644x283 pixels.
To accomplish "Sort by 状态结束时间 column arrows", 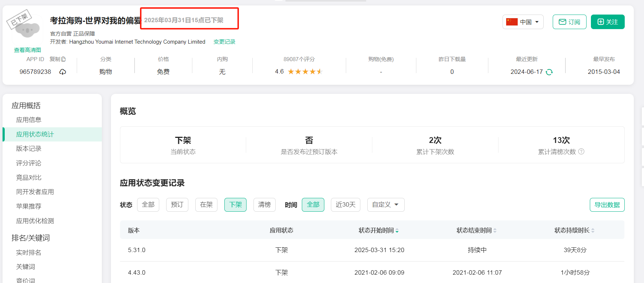I will point(495,231).
